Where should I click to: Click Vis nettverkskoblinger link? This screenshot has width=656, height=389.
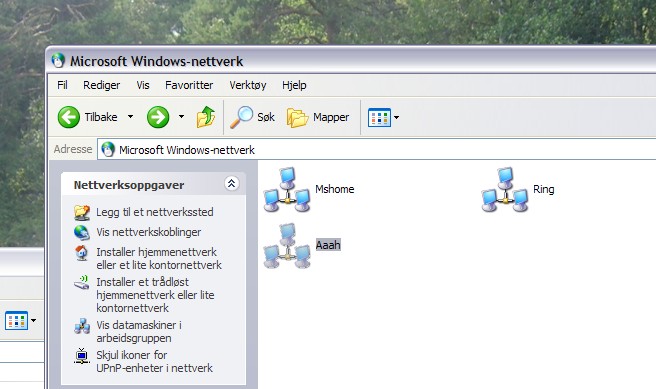click(149, 232)
